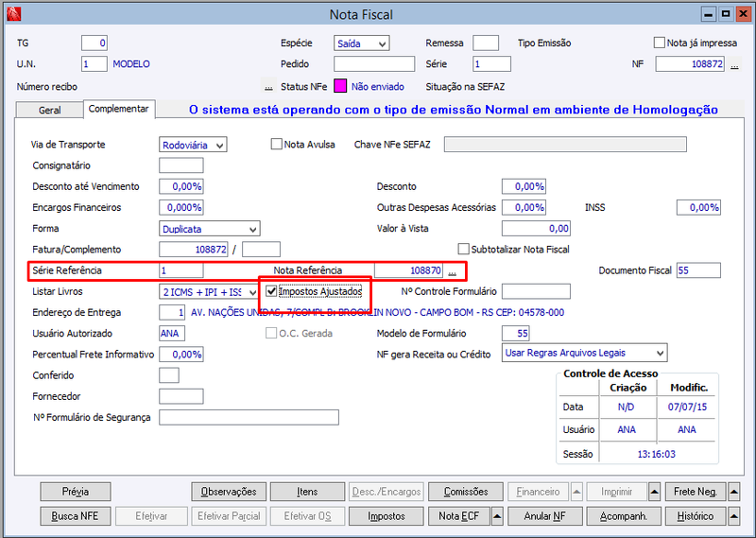Expand arrow next to Financeiro button

click(x=576, y=492)
